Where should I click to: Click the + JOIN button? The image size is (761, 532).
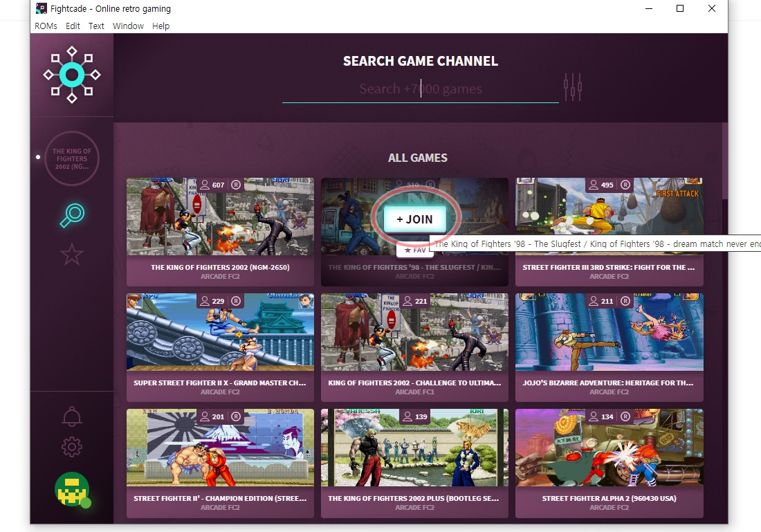[x=415, y=219]
